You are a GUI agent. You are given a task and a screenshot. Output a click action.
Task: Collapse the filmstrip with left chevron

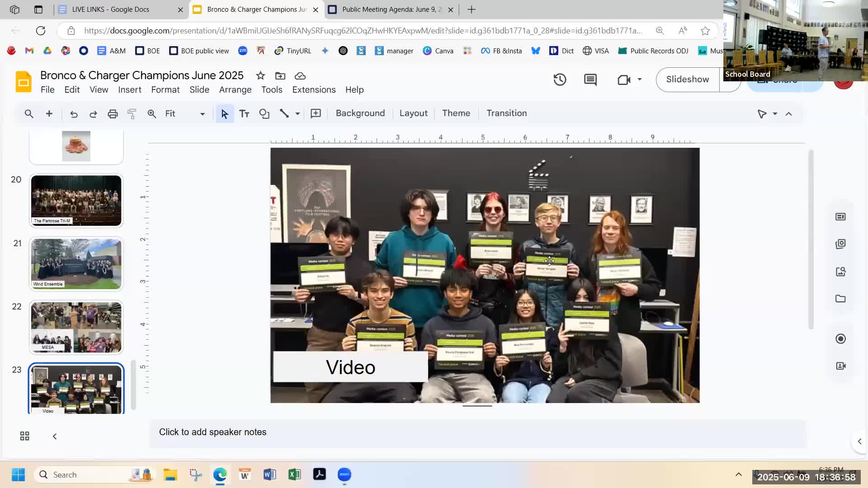pyautogui.click(x=55, y=436)
